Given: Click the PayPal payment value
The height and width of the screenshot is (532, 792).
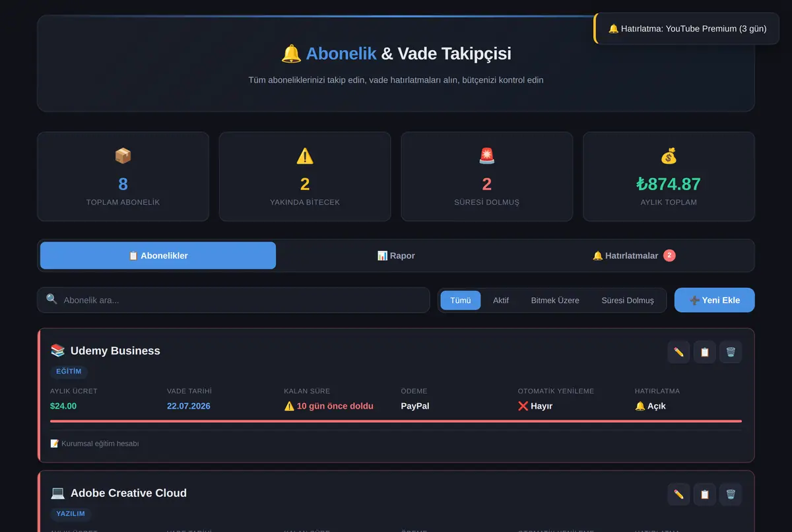Looking at the screenshot, I should point(415,406).
